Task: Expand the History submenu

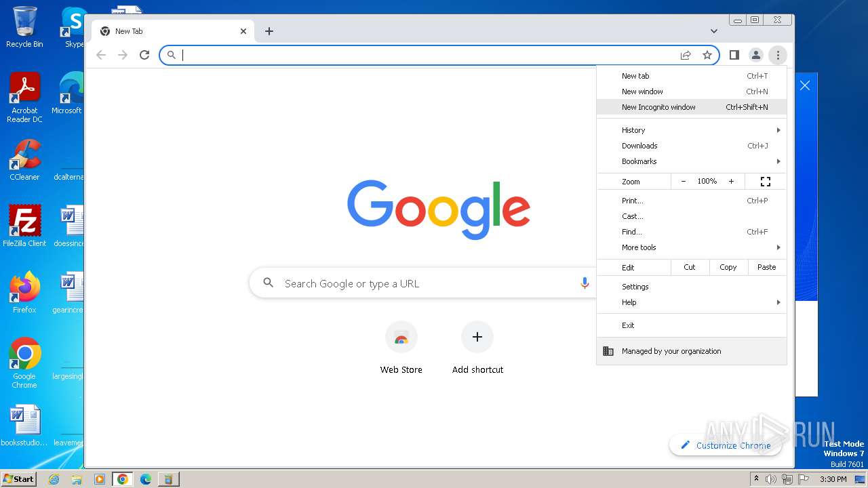Action: 692,130
